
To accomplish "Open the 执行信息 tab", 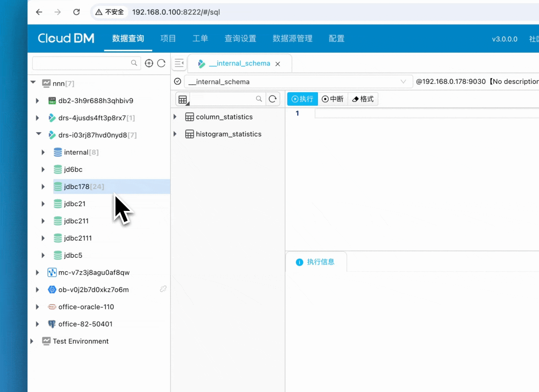I will tap(316, 262).
